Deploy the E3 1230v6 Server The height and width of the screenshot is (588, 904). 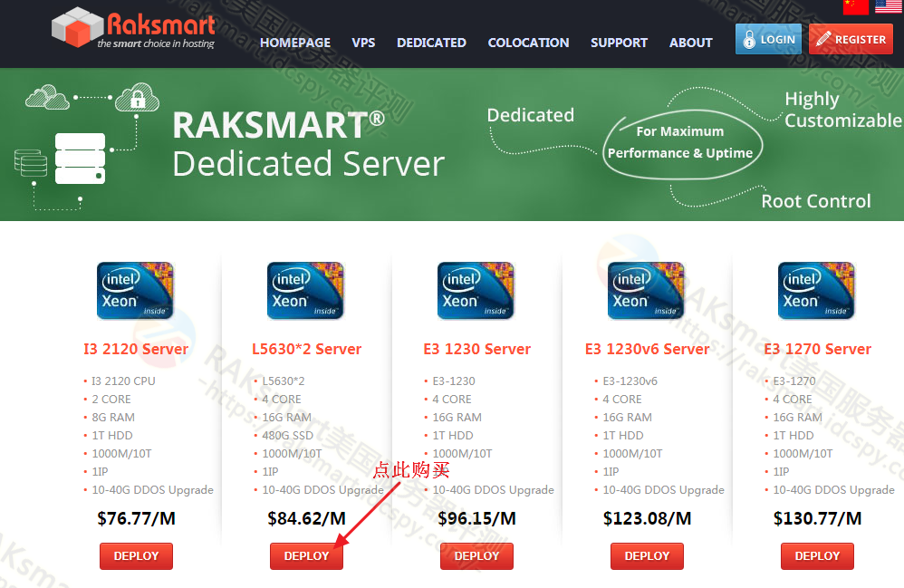point(647,556)
